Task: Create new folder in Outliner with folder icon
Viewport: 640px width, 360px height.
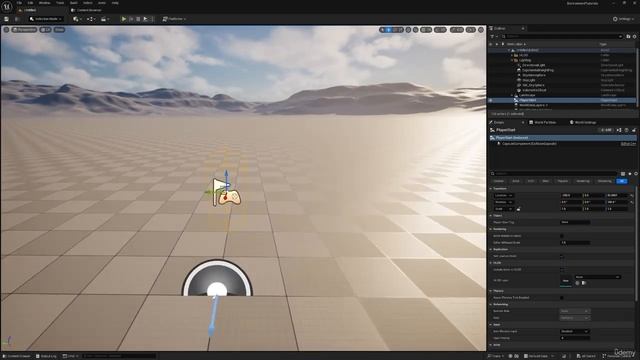Action: pos(628,36)
